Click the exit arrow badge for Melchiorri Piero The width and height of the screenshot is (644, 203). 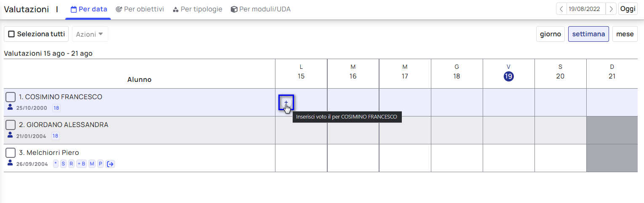(x=110, y=164)
